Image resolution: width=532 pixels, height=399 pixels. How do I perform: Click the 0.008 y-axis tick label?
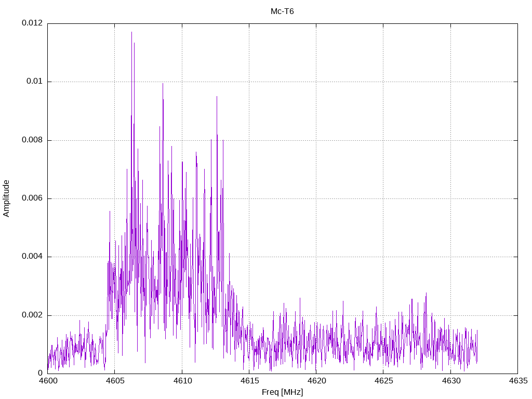click(x=32, y=140)
